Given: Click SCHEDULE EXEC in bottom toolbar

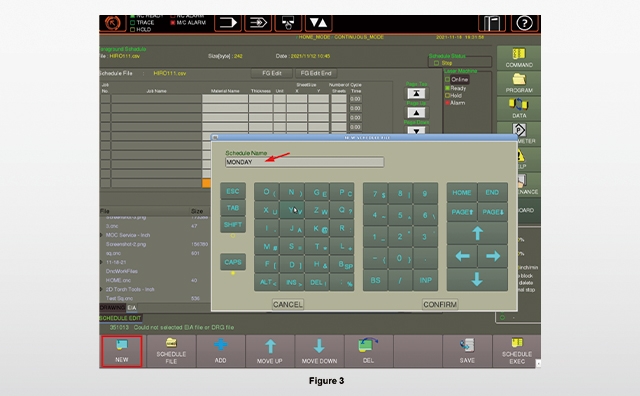Looking at the screenshot, I should [517, 352].
